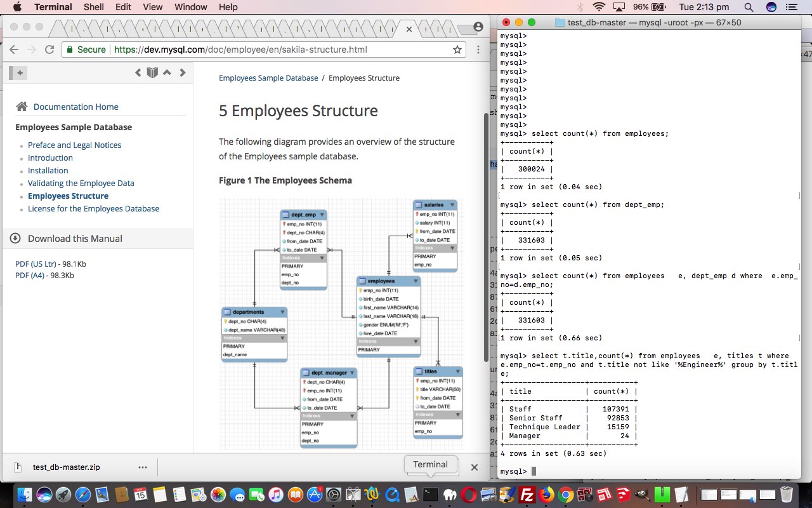Viewport: 812px width, 508px height.
Task: Click the Chrome address bar URL
Action: (240, 50)
